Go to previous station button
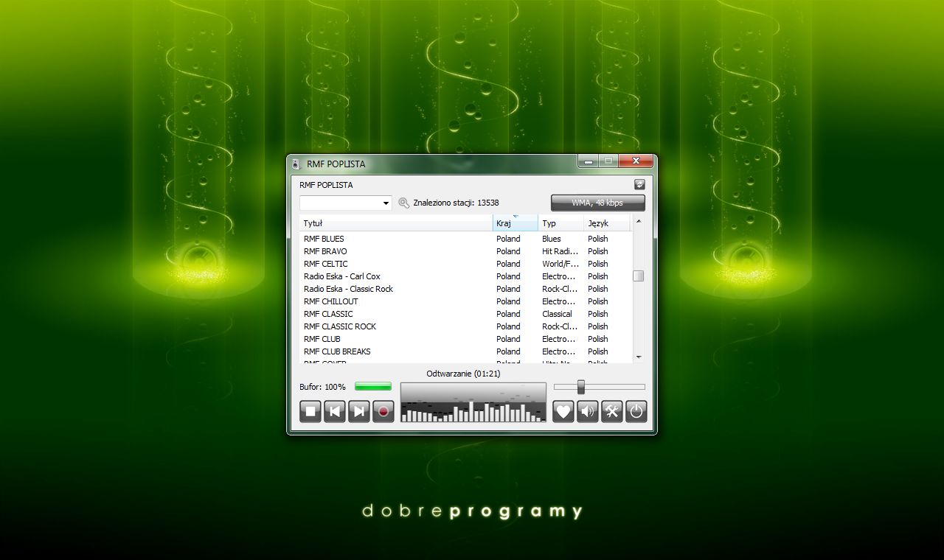The width and height of the screenshot is (944, 560). tap(335, 411)
